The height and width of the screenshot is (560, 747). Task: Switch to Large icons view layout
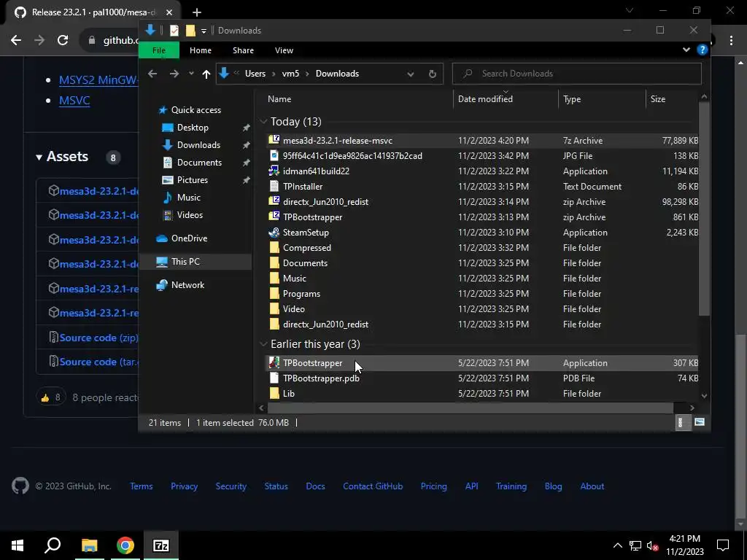700,422
